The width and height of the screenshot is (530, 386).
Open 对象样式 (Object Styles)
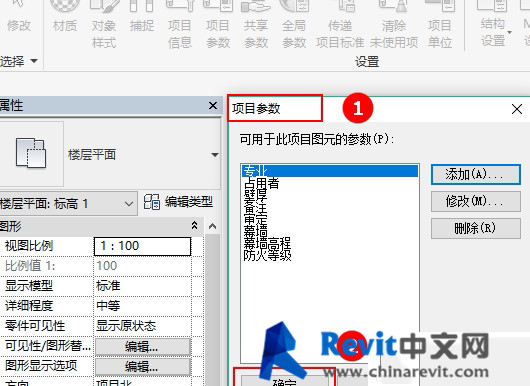point(104,25)
